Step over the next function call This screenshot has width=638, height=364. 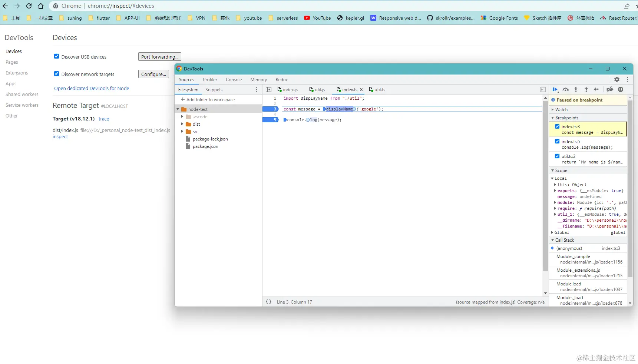tap(565, 89)
